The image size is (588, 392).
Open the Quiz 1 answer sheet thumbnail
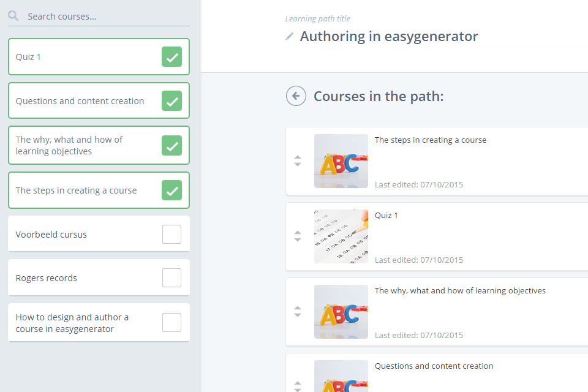coord(341,236)
